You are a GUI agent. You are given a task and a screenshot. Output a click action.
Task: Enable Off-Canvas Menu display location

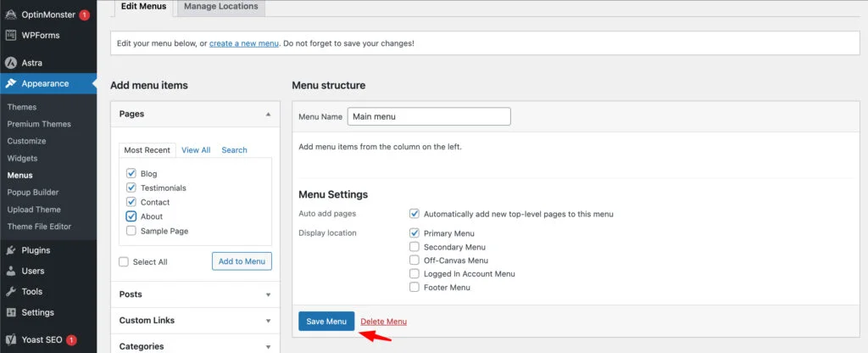pyautogui.click(x=414, y=260)
